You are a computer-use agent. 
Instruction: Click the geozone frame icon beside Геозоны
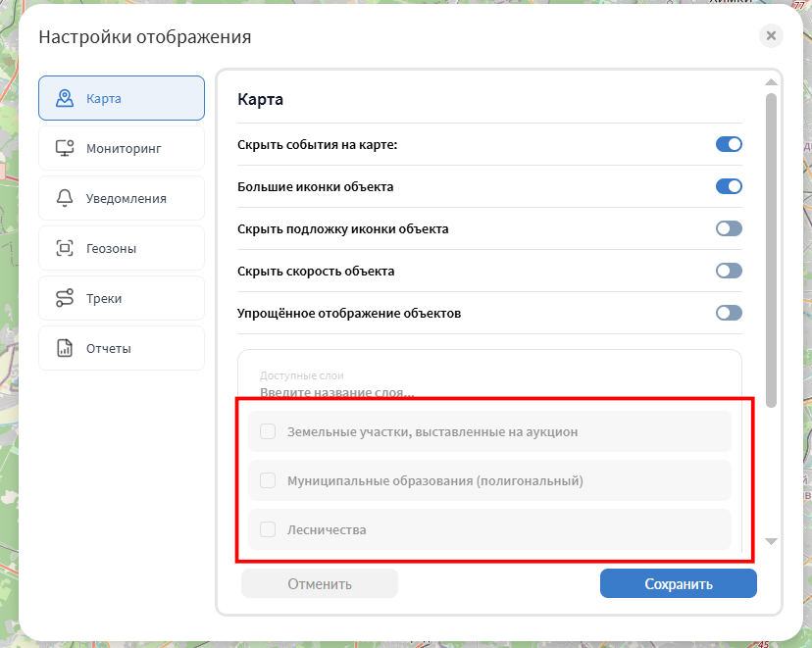(x=65, y=248)
